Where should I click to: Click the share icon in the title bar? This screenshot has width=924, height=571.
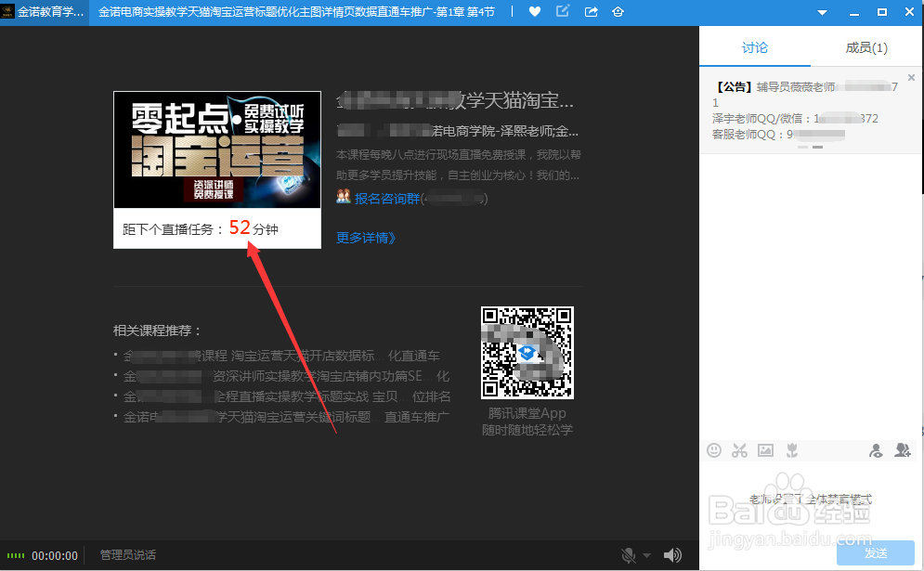(590, 11)
